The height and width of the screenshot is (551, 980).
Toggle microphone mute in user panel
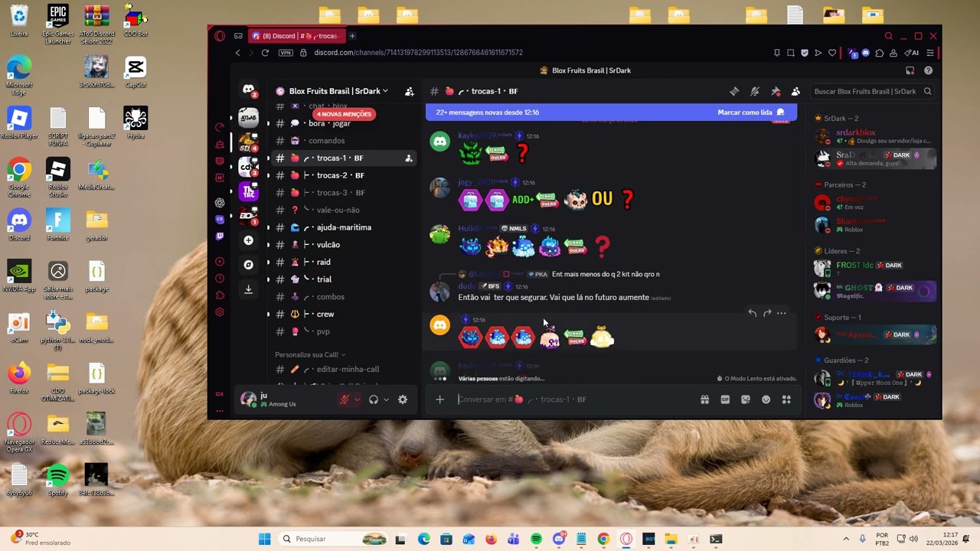coord(345,399)
